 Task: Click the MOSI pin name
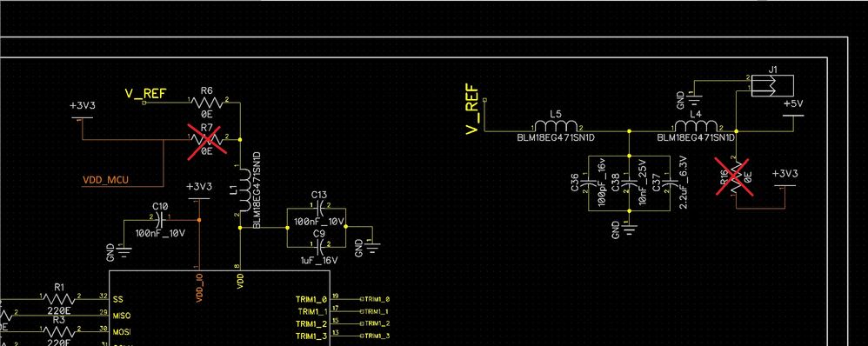click(x=122, y=331)
